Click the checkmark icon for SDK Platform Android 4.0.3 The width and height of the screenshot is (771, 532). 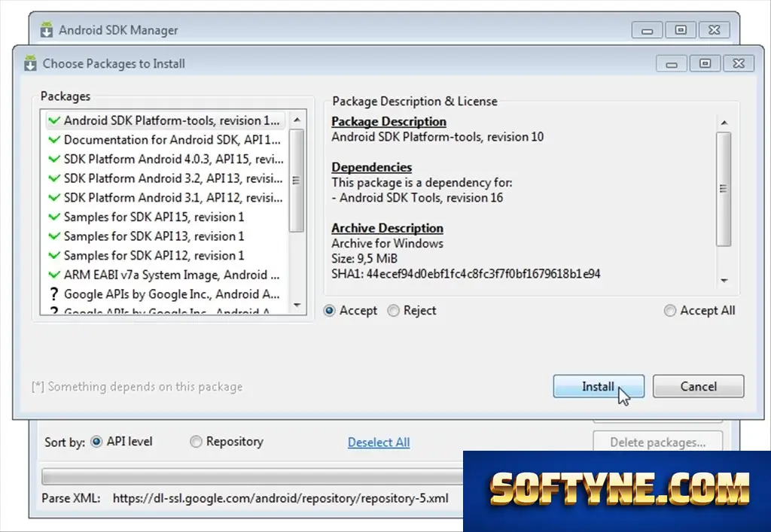click(54, 160)
